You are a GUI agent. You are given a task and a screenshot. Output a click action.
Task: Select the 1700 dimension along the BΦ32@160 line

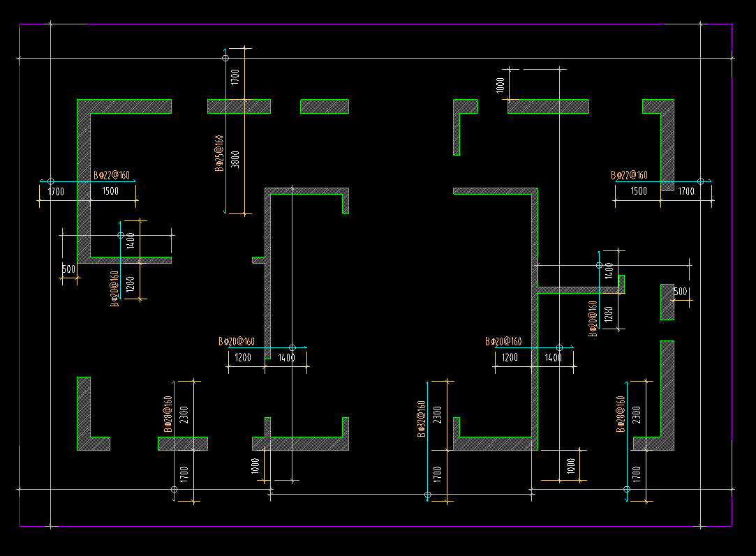point(437,474)
